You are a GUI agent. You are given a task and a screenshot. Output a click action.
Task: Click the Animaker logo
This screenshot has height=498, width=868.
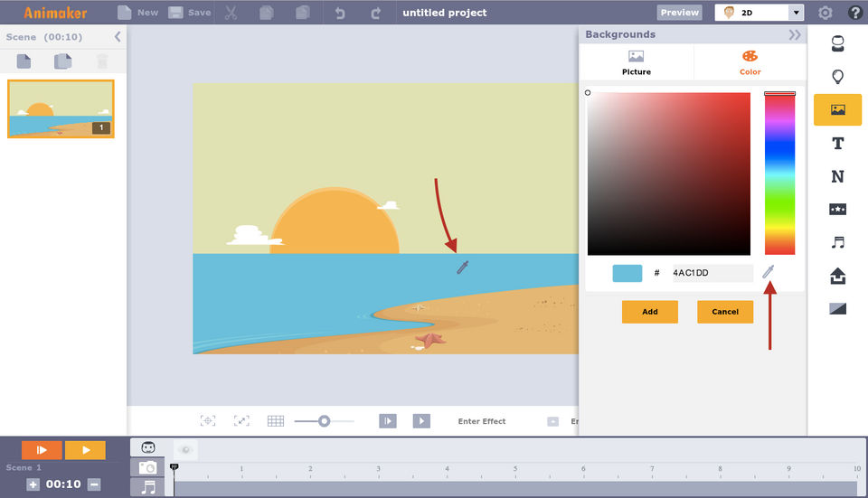click(55, 13)
